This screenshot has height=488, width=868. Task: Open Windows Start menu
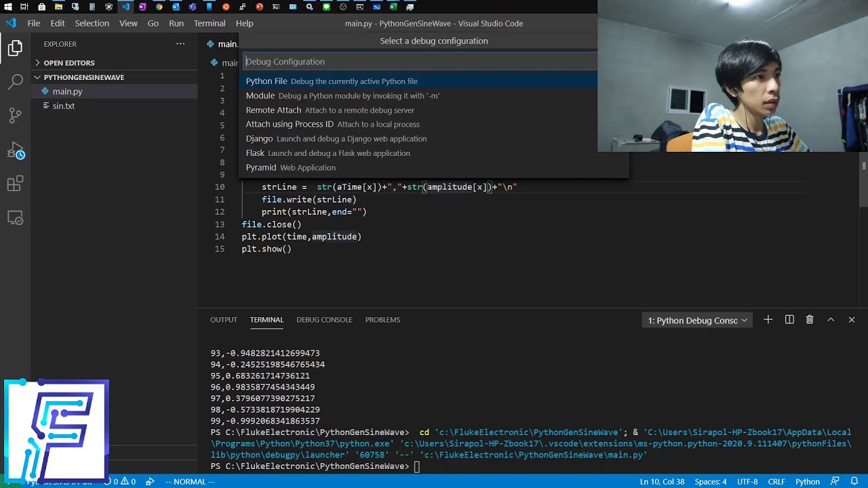(x=7, y=7)
